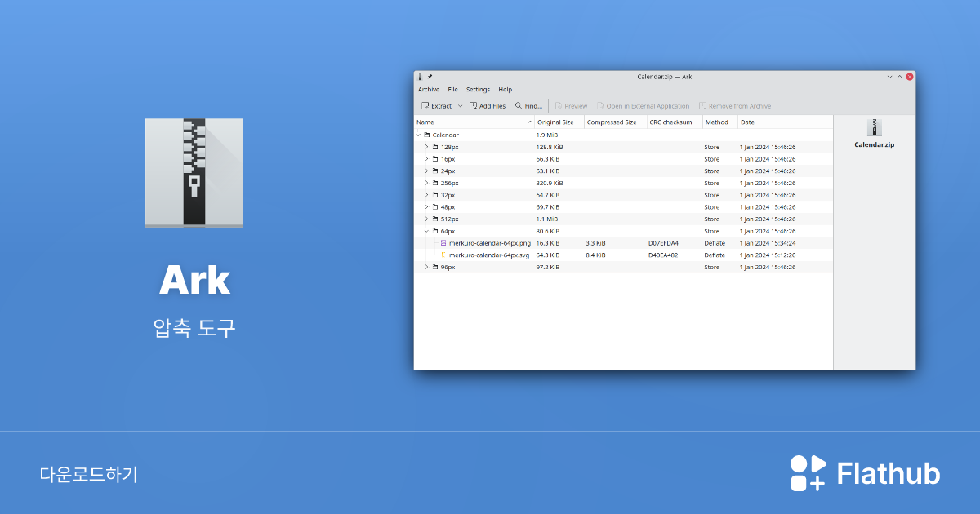Open the Extract dropdown arrow
Screen dimensions: 980x514
point(460,106)
